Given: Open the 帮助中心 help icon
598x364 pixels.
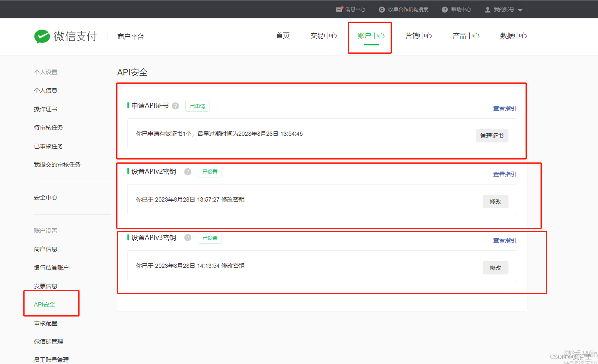Looking at the screenshot, I should point(444,9).
